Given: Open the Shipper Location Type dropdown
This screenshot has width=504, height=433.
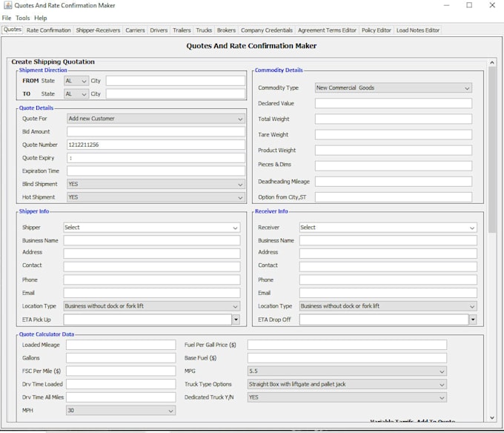Looking at the screenshot, I should coord(152,306).
